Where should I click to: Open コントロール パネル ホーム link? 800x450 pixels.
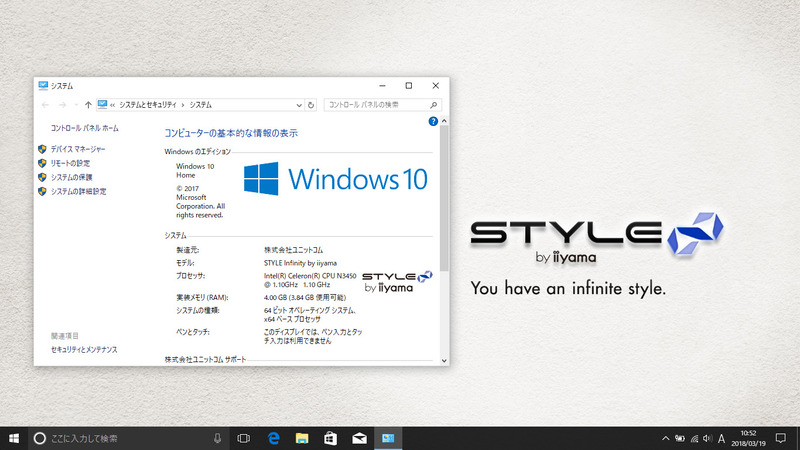[84, 128]
